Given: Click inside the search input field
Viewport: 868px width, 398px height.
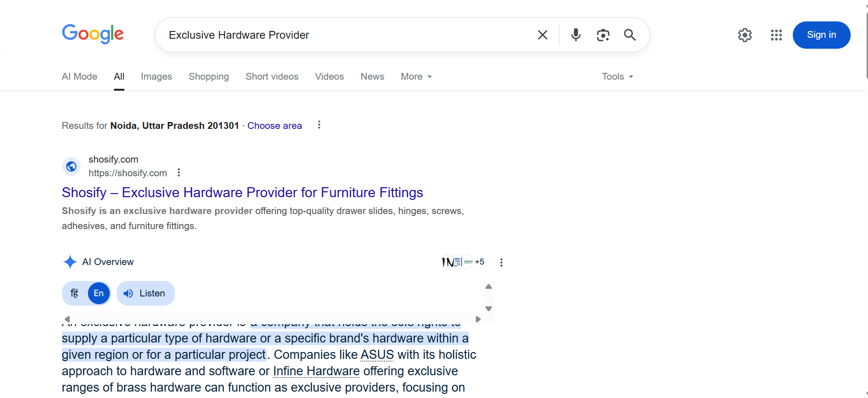Looking at the screenshot, I should [346, 35].
